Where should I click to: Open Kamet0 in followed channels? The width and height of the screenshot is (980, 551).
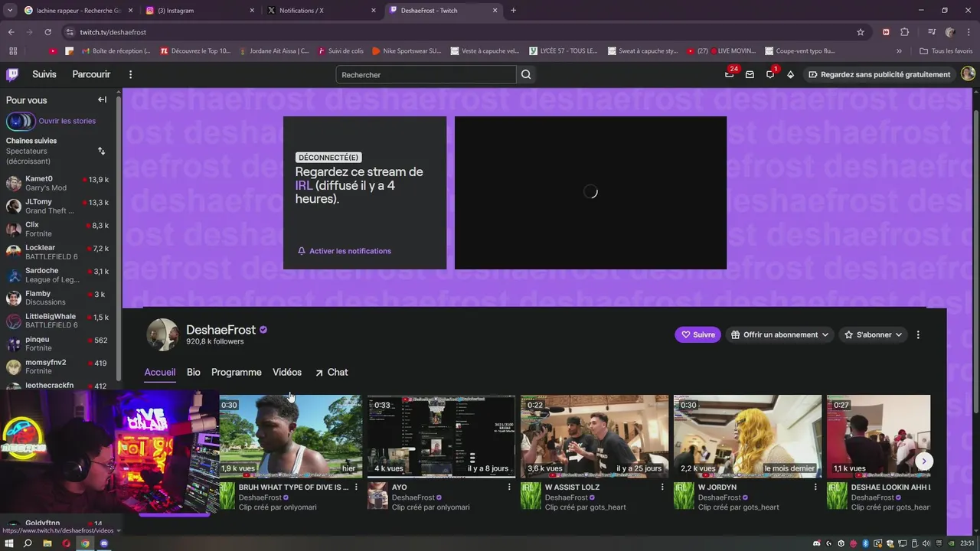click(x=58, y=183)
